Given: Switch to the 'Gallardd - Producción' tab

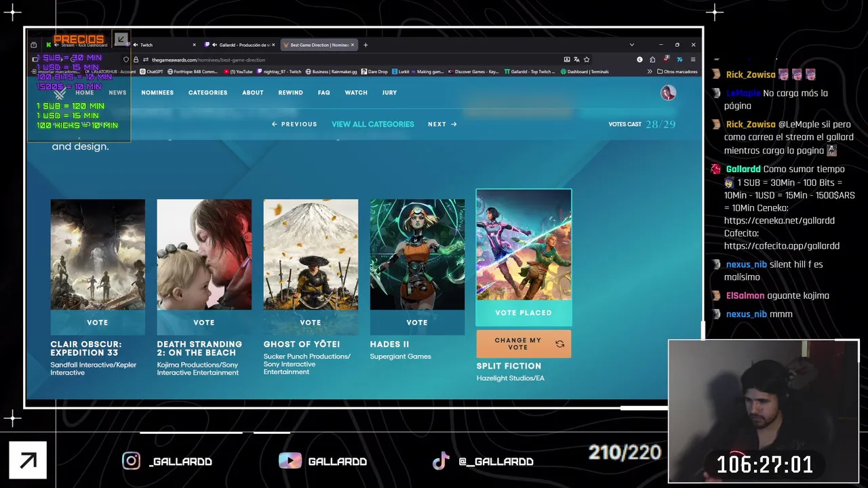Looking at the screenshot, I should tap(239, 45).
